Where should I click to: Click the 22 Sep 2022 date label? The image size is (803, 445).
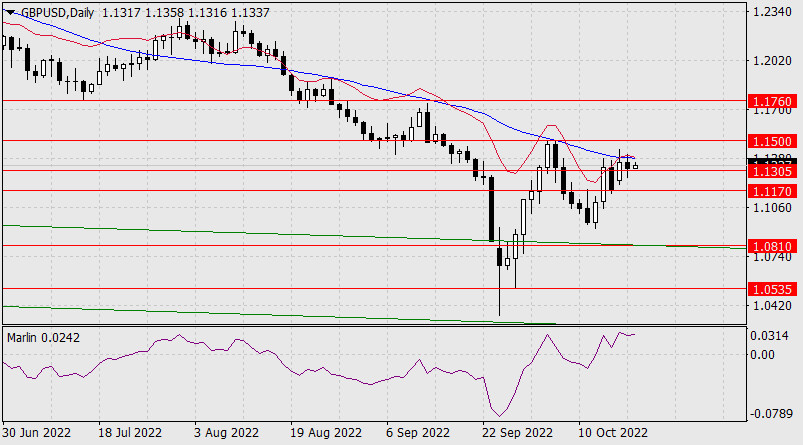517,434
